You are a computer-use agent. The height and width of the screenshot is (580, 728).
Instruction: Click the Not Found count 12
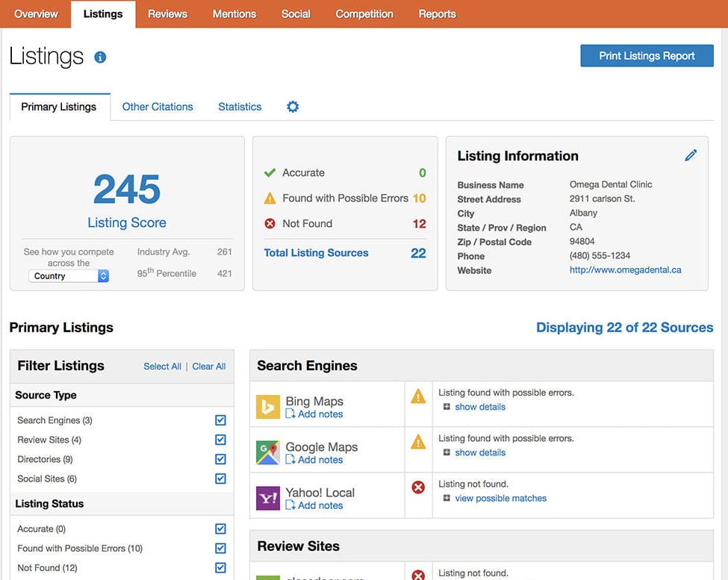[419, 224]
